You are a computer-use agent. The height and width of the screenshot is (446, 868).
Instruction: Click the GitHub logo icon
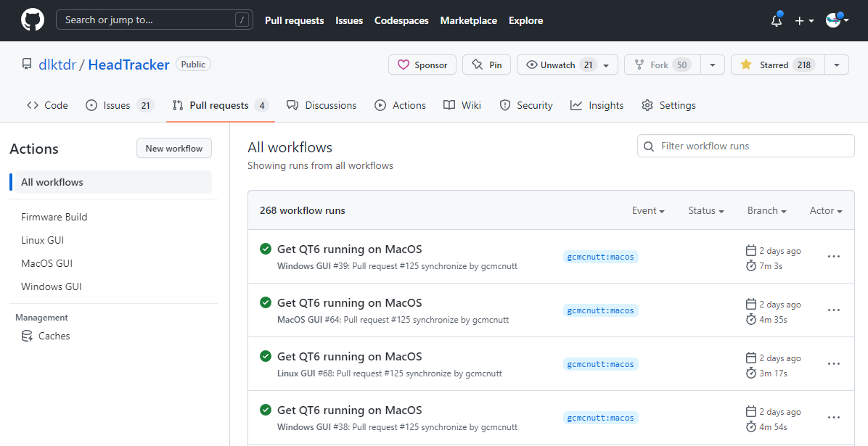pyautogui.click(x=32, y=20)
